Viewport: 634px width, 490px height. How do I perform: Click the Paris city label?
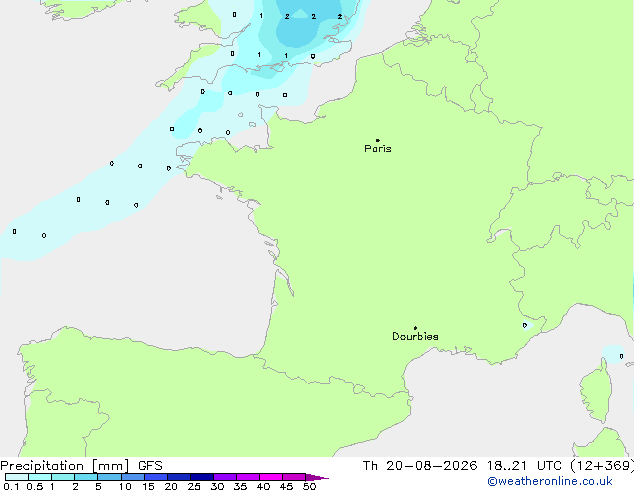(x=378, y=149)
